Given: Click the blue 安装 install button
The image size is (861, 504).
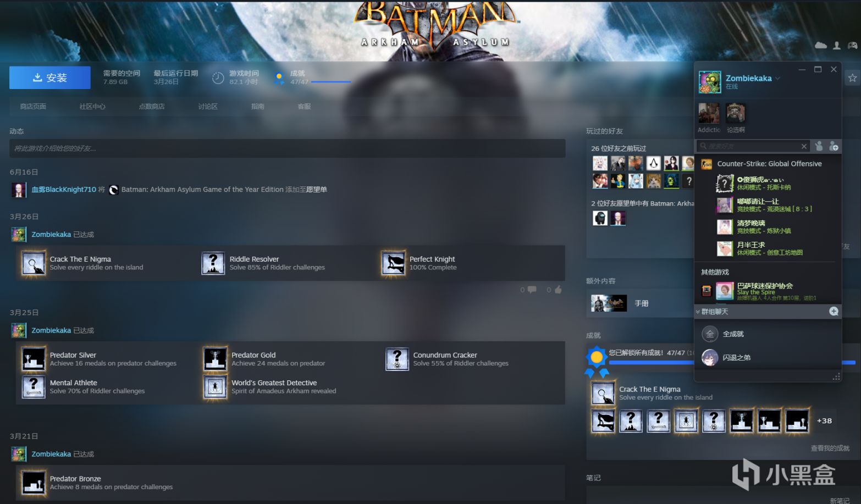Looking at the screenshot, I should click(49, 77).
